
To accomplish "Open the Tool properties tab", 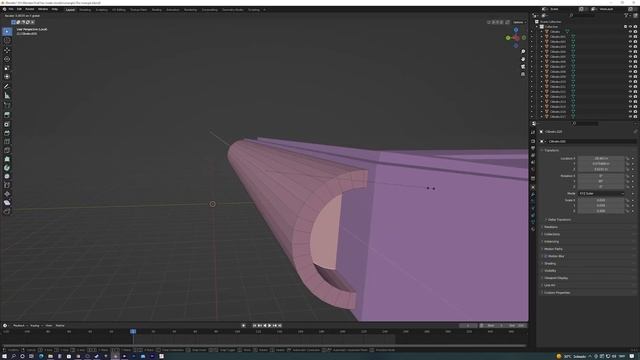I will coord(533,132).
